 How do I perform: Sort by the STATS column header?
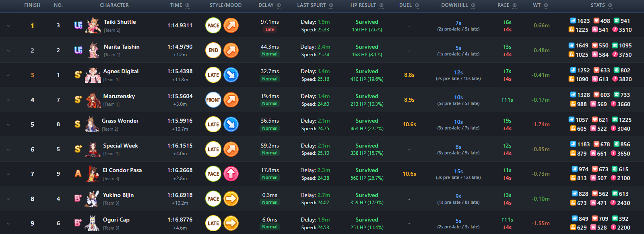(x=598, y=5)
